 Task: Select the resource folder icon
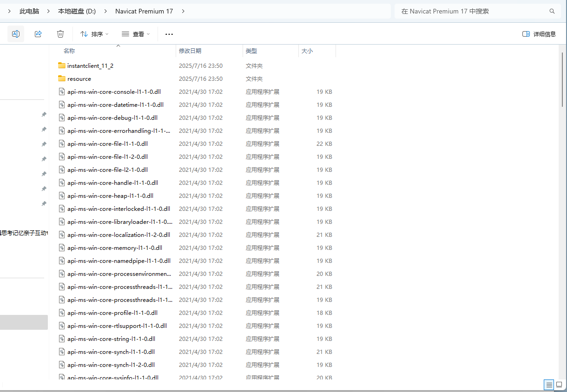tap(62, 78)
